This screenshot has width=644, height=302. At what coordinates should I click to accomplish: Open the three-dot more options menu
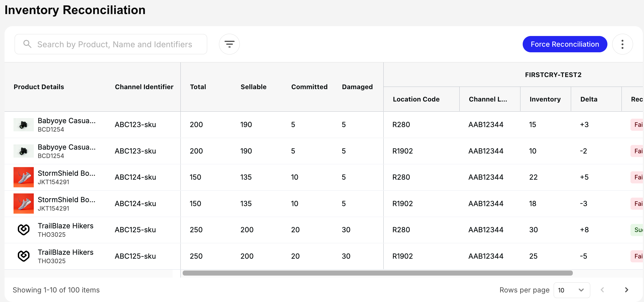622,44
